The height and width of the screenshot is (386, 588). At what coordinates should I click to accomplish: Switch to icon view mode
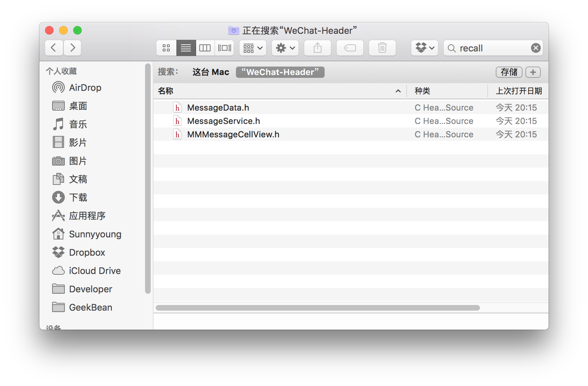pos(166,48)
